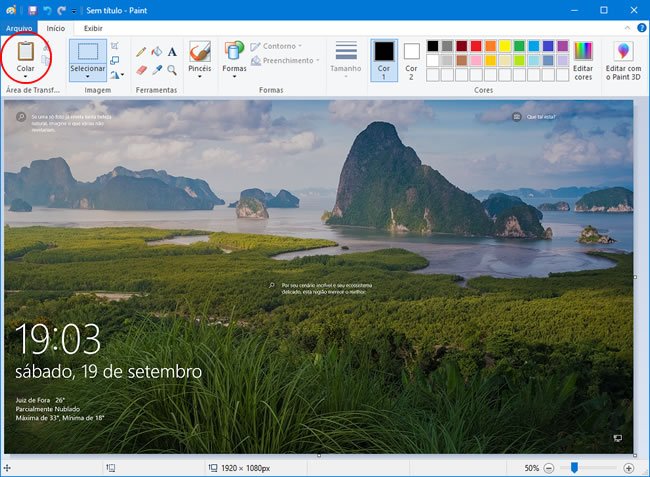Open the Arquivo menu

pos(19,28)
